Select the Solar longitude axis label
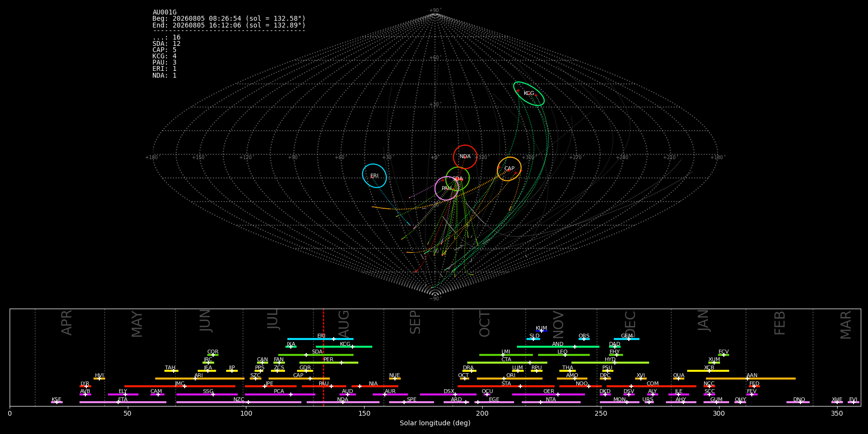This screenshot has height=434, width=868. coord(435,423)
